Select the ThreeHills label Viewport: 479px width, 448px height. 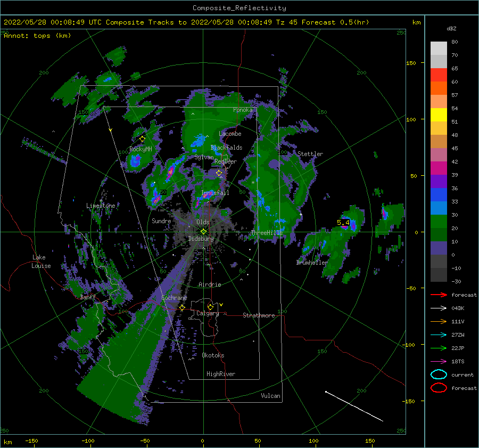(267, 233)
